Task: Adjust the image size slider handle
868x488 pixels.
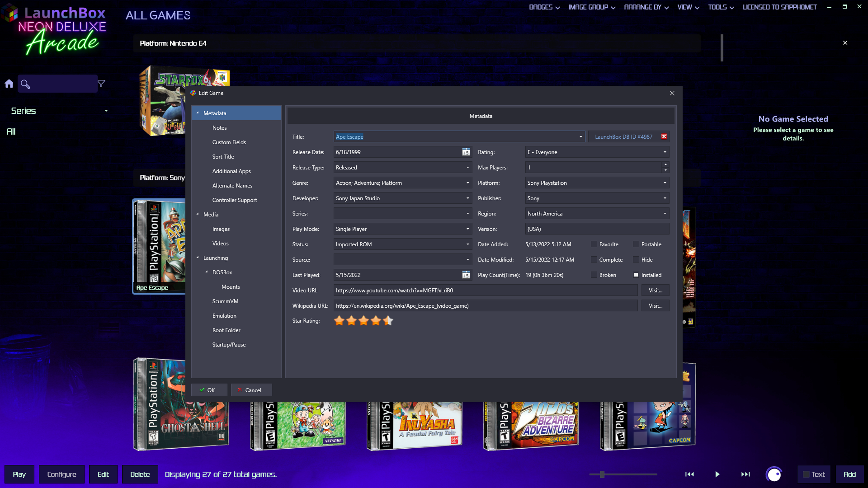Action: coord(602,474)
